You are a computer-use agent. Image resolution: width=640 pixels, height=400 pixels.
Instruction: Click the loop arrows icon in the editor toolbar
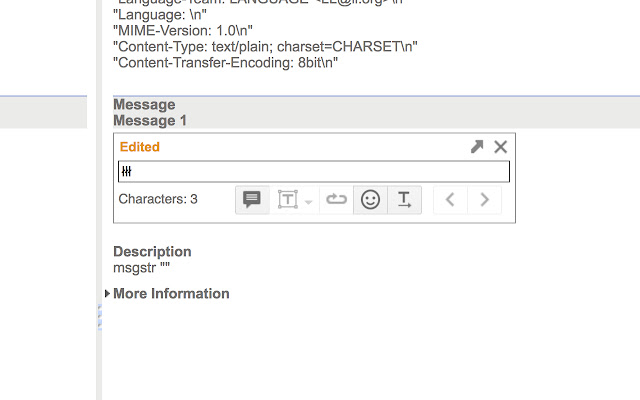pyautogui.click(x=336, y=200)
